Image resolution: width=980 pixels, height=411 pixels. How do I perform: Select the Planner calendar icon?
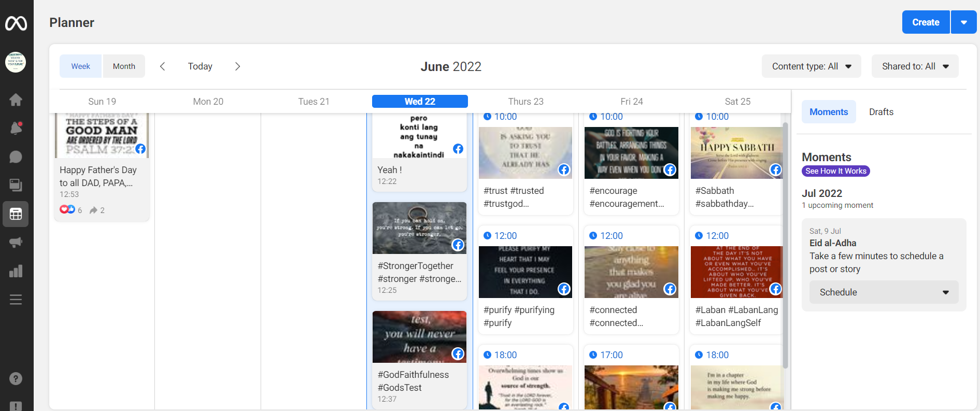pos(16,214)
